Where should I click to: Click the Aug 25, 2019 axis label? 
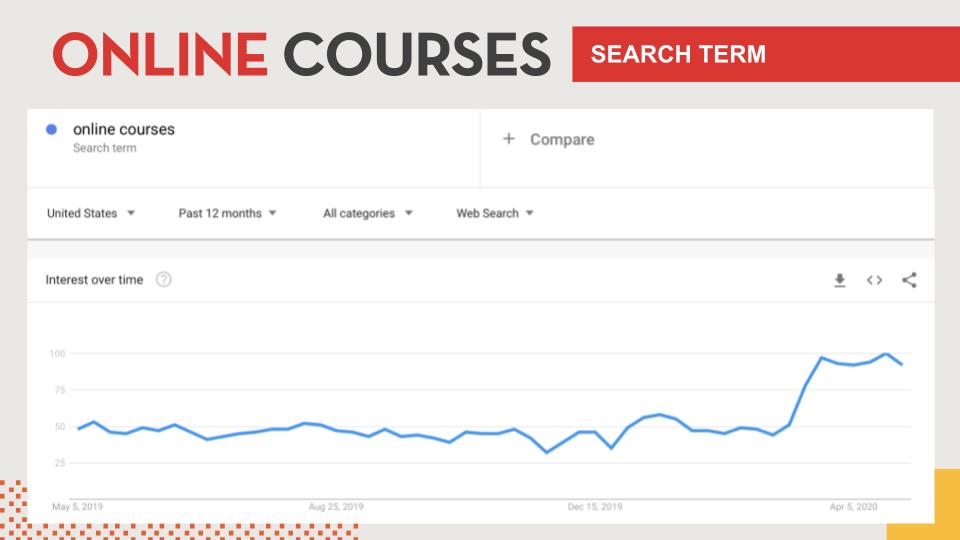[x=336, y=506]
